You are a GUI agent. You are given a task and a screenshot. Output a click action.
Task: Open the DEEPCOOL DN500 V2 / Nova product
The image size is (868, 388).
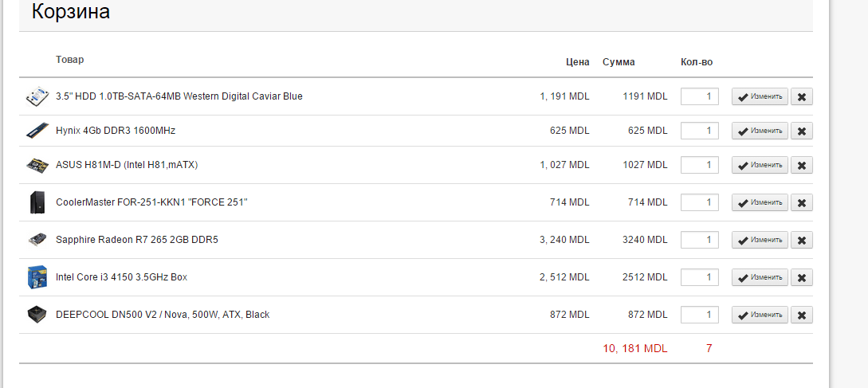tap(163, 315)
